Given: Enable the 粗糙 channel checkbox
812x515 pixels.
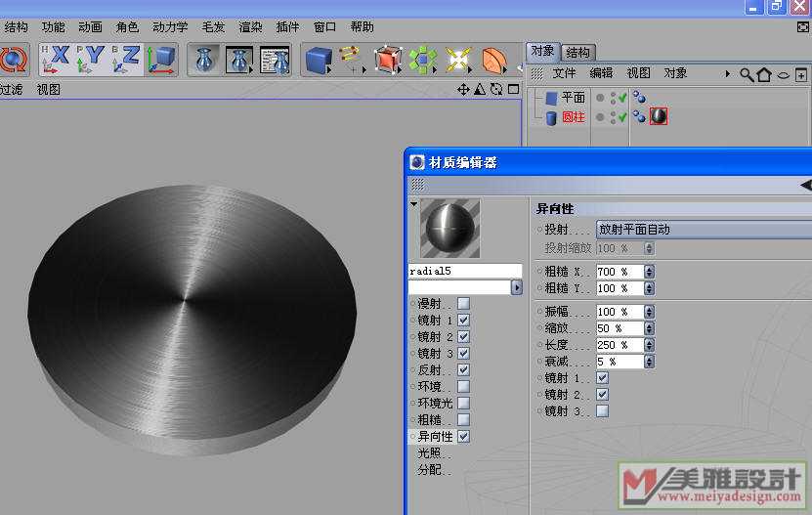Looking at the screenshot, I should (x=464, y=419).
